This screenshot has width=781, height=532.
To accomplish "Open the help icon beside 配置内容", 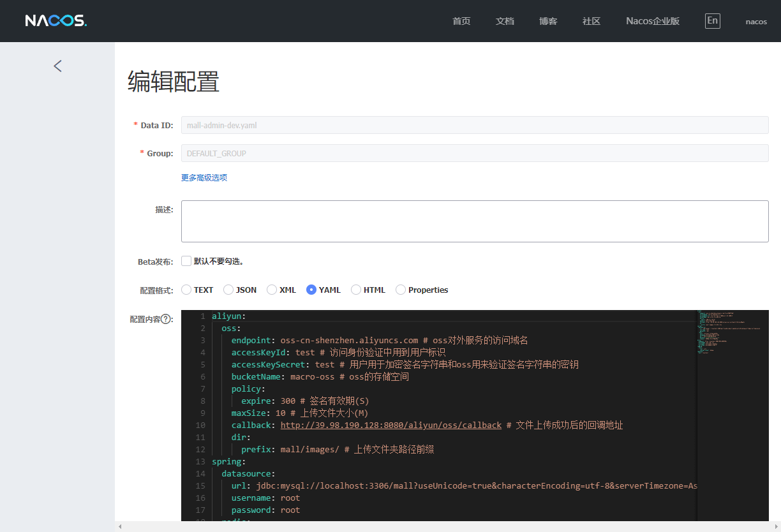I will (x=167, y=319).
